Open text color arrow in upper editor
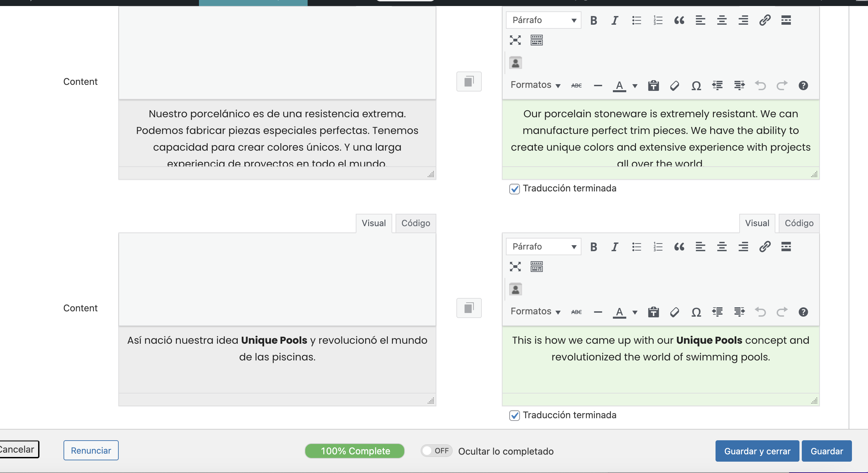The width and height of the screenshot is (868, 473). [635, 86]
